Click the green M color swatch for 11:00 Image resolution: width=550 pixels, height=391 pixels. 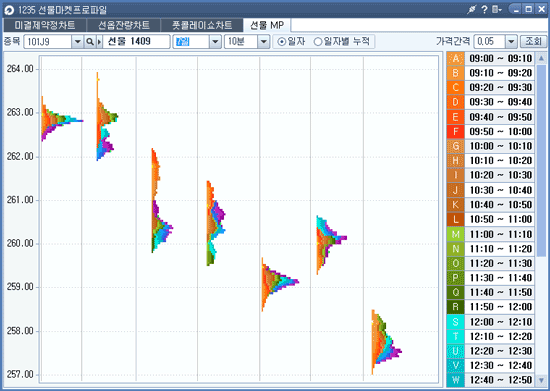(x=455, y=234)
